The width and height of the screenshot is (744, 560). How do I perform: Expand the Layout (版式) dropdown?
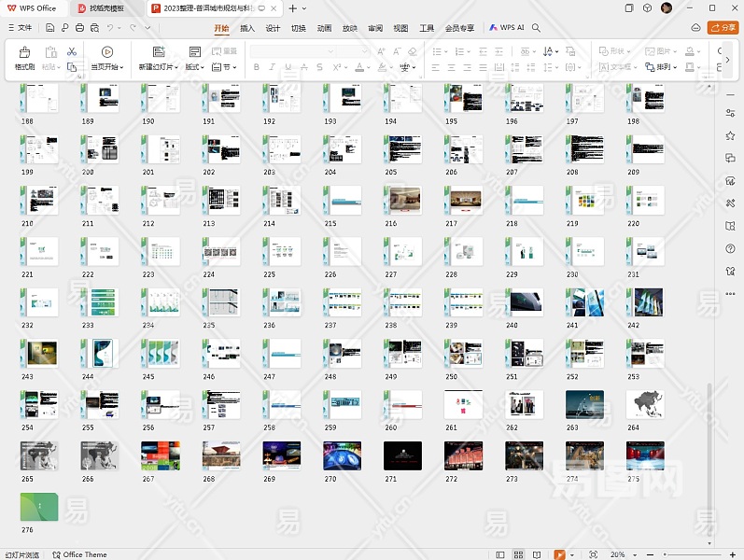point(194,67)
